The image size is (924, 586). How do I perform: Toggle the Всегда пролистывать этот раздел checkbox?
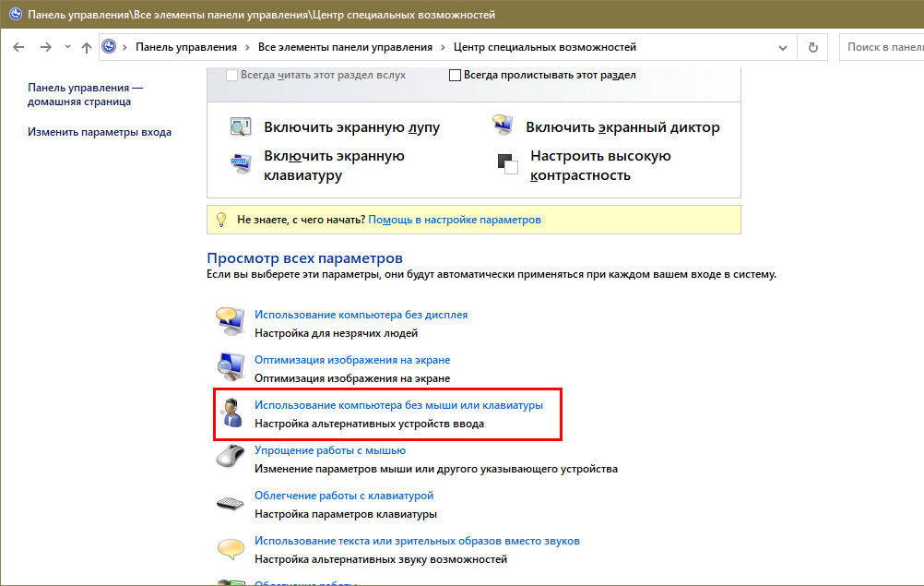point(455,76)
